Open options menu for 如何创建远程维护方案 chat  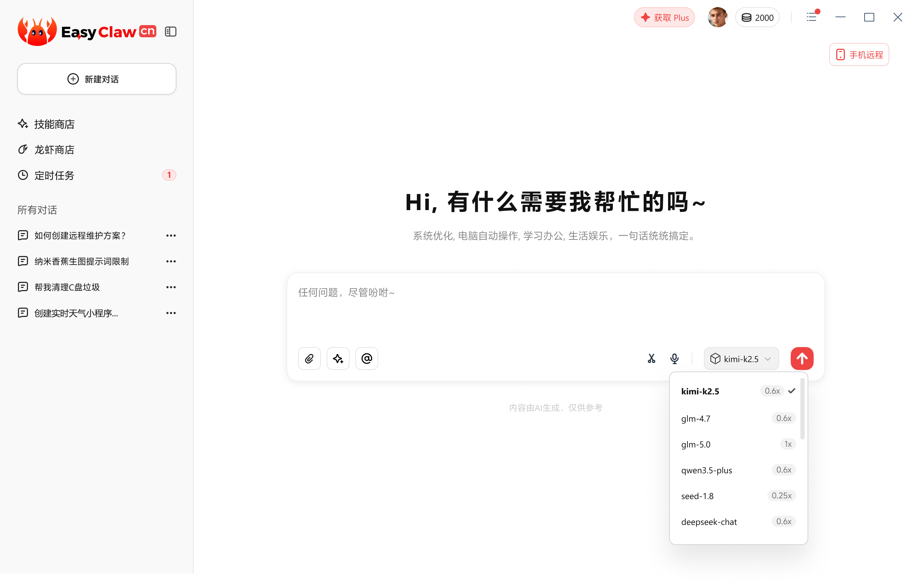pyautogui.click(x=171, y=236)
